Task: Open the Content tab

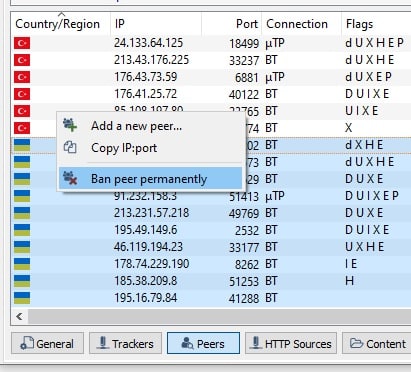Action: 377,343
